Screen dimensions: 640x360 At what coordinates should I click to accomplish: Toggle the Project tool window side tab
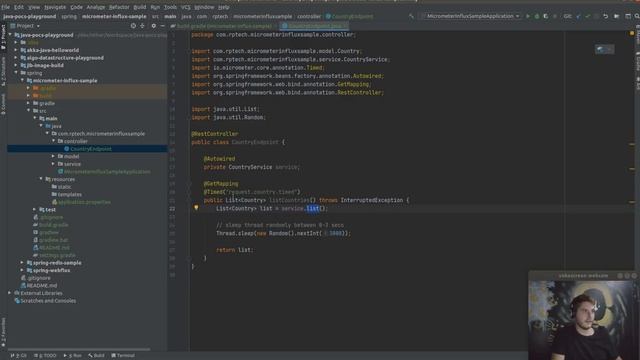coord(3,37)
